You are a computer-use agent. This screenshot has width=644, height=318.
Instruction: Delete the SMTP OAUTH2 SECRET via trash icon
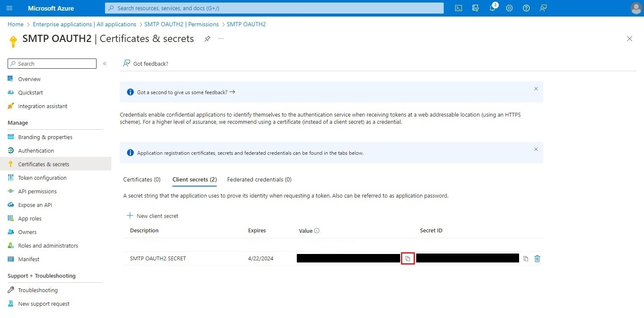pos(537,258)
